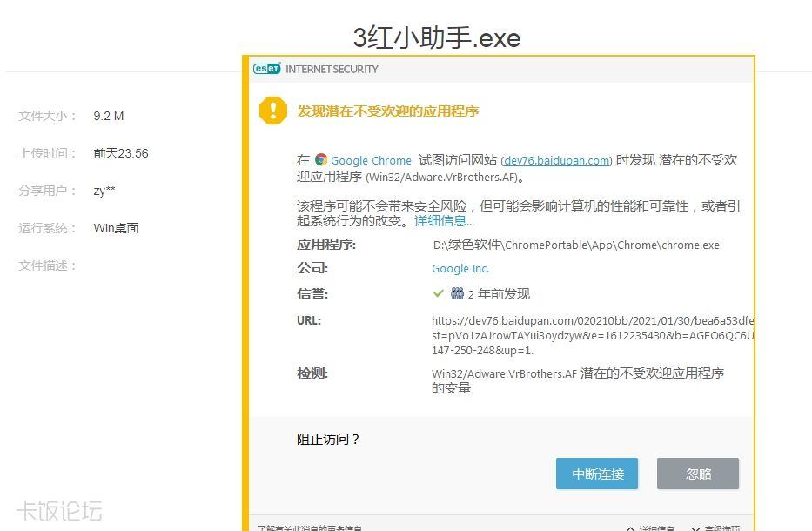Open the Google Inc. company link
812x531 pixels.
click(x=460, y=269)
